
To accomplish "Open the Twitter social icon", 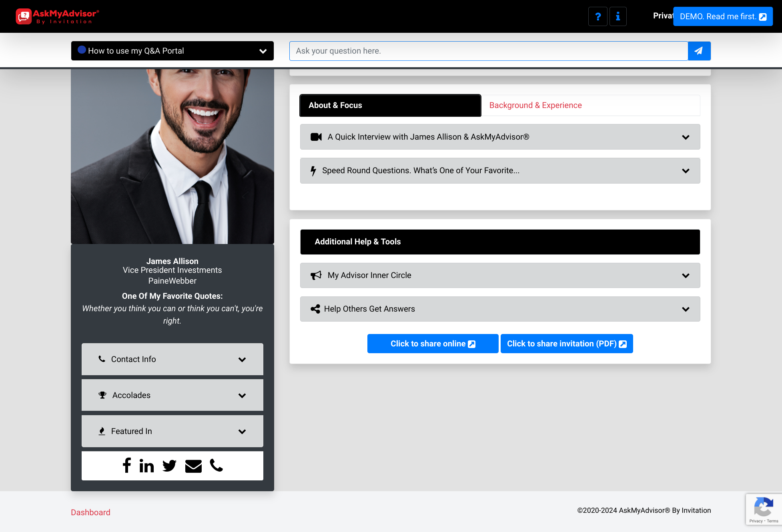I will click(169, 466).
